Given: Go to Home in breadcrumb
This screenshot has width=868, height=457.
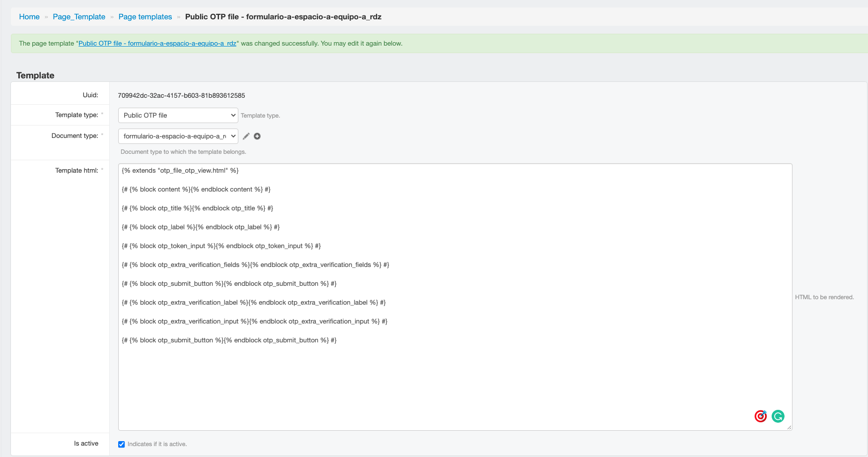Looking at the screenshot, I should (x=29, y=17).
